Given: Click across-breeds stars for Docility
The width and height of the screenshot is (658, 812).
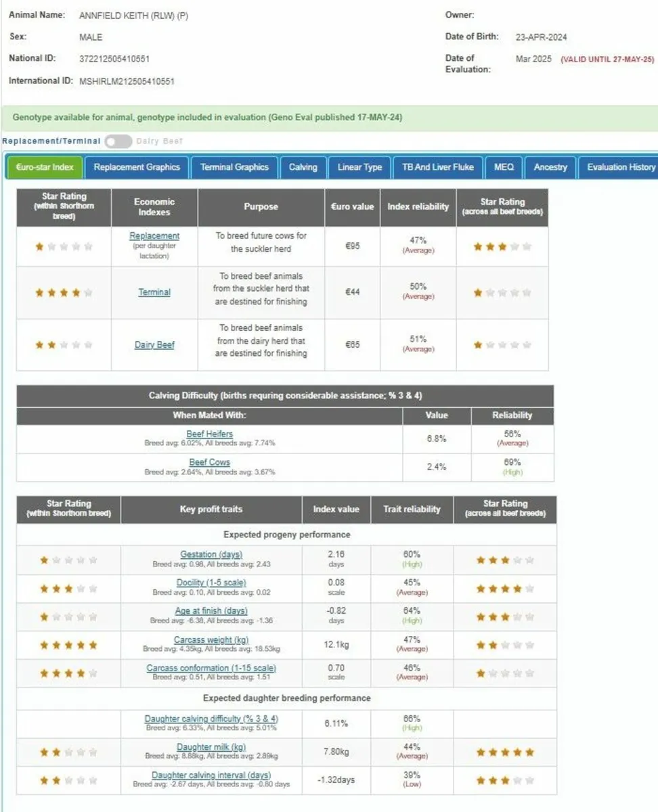Looking at the screenshot, I should point(505,589).
